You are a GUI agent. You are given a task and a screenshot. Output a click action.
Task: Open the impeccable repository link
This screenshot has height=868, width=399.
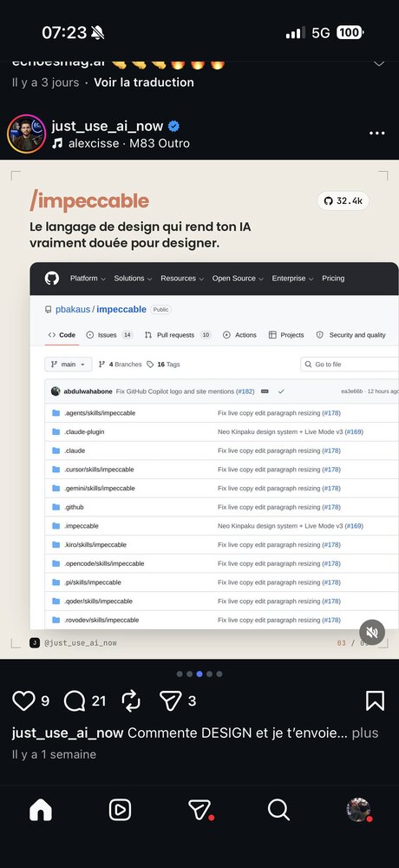121,310
